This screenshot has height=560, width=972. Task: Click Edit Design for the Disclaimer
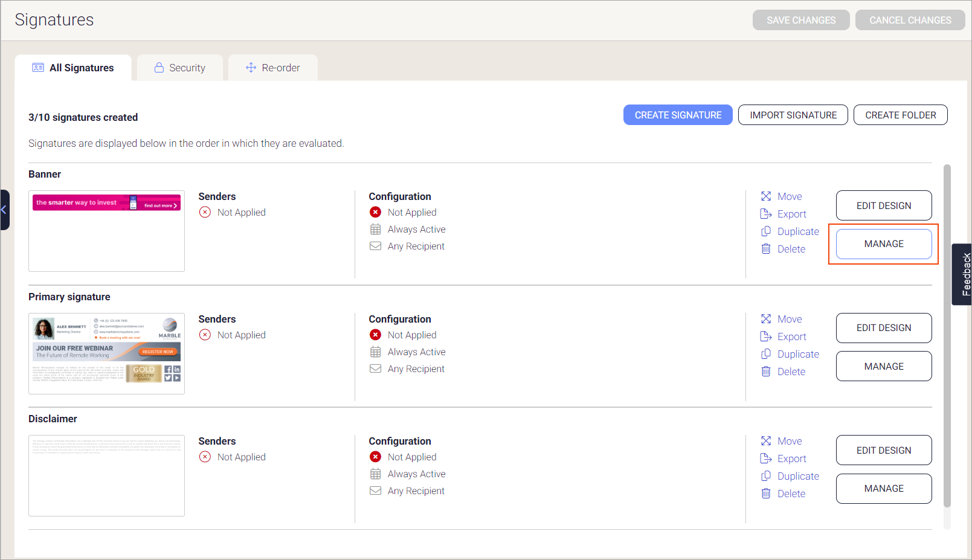[883, 450]
